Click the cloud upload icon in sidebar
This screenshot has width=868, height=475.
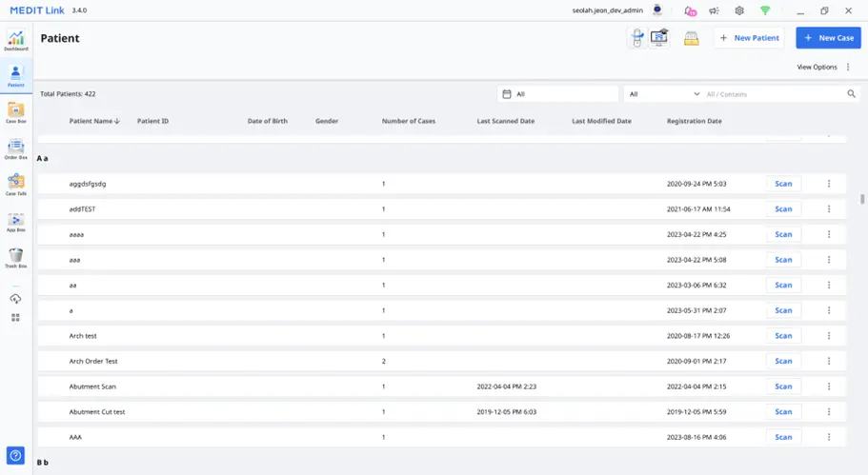coord(15,299)
